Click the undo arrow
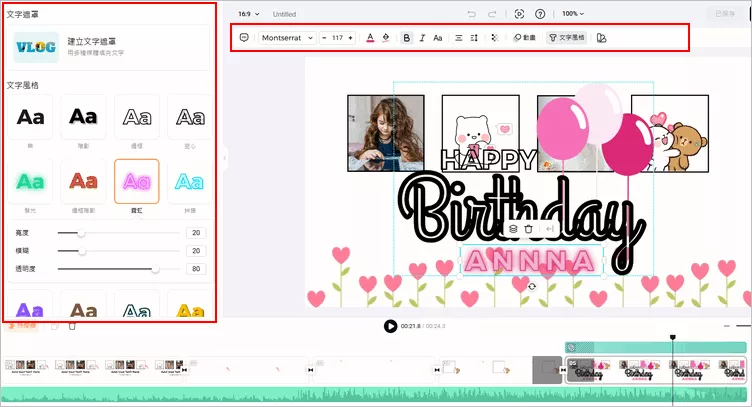Image resolution: width=752 pixels, height=407 pixels. point(473,14)
